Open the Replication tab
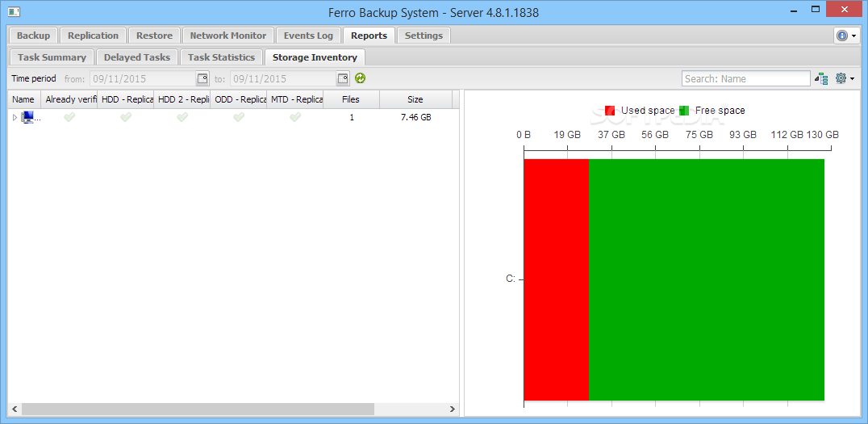868x424 pixels. pyautogui.click(x=93, y=36)
